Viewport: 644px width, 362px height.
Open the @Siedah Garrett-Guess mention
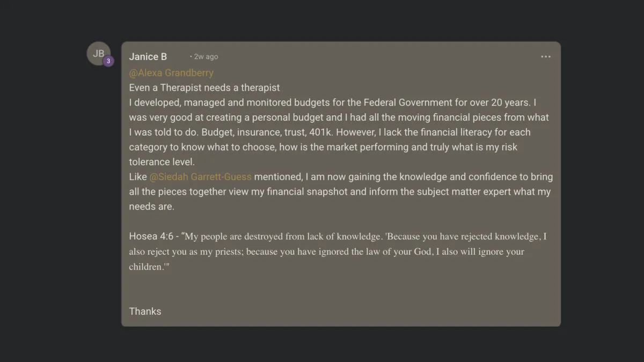201,176
